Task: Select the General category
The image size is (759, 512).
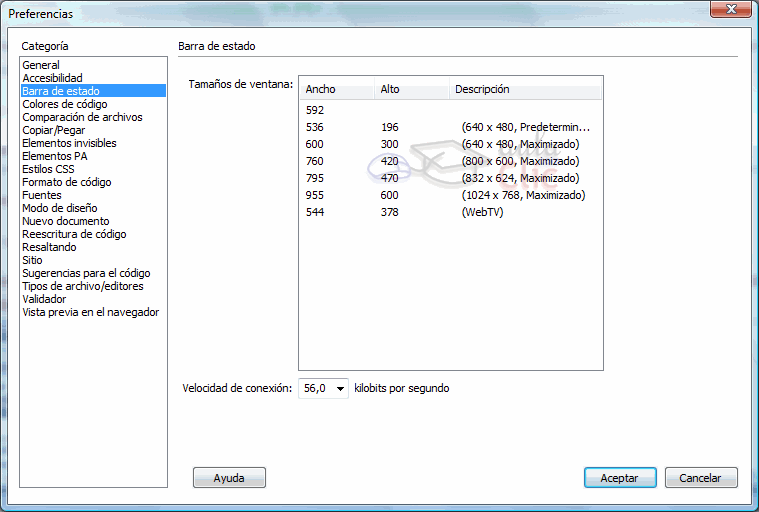Action: tap(41, 65)
